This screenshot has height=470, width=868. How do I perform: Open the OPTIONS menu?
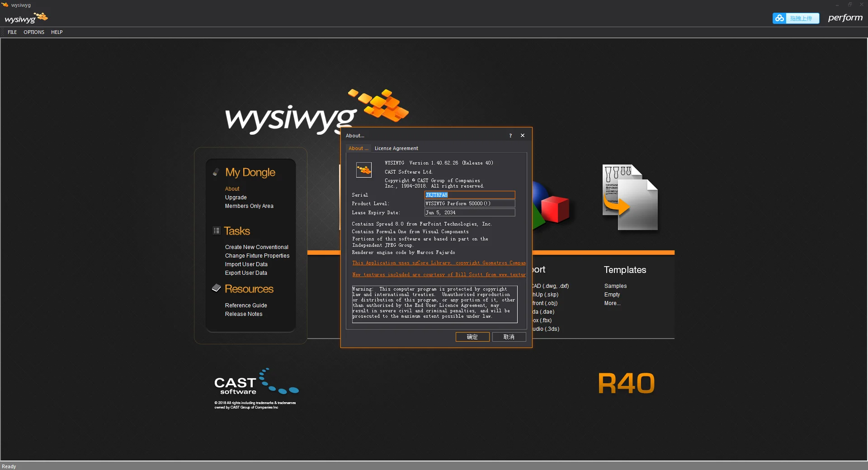click(34, 32)
